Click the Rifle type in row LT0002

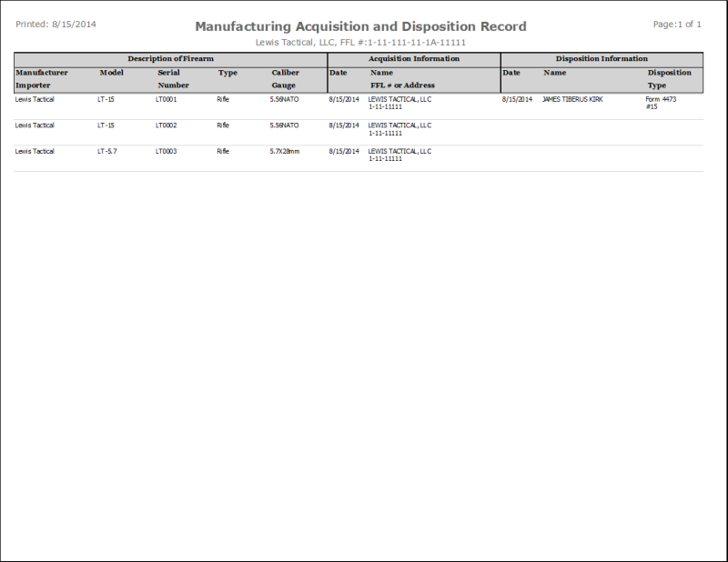point(223,125)
